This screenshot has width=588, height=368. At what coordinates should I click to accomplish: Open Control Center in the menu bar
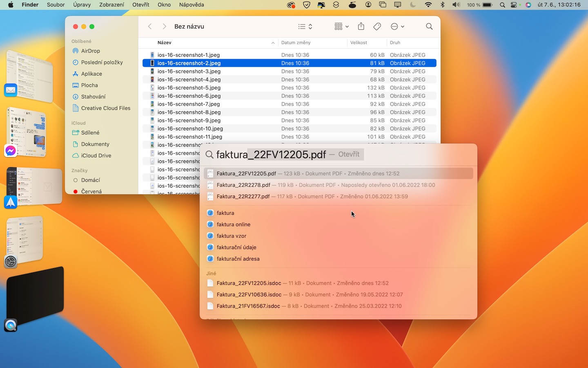(514, 5)
